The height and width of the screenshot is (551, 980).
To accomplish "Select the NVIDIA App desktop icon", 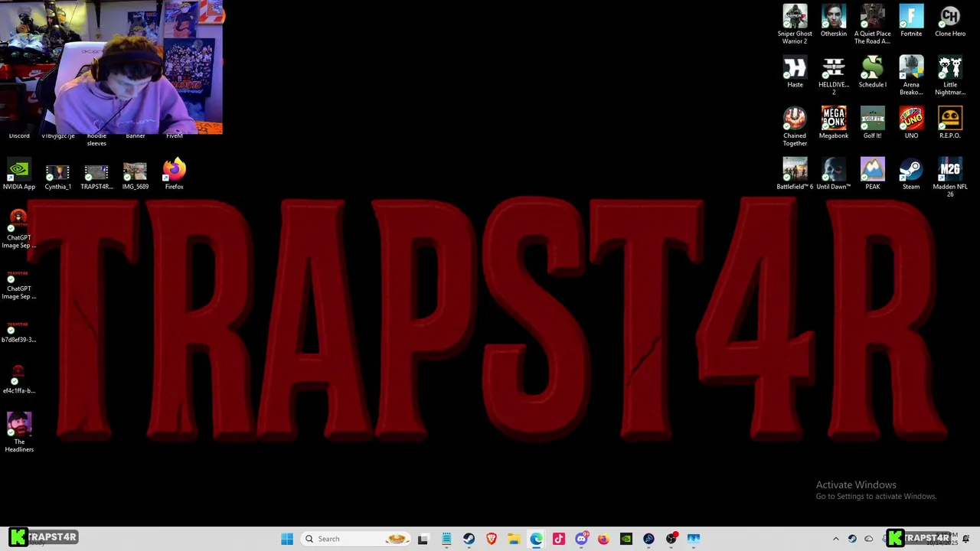I will 19,174.
